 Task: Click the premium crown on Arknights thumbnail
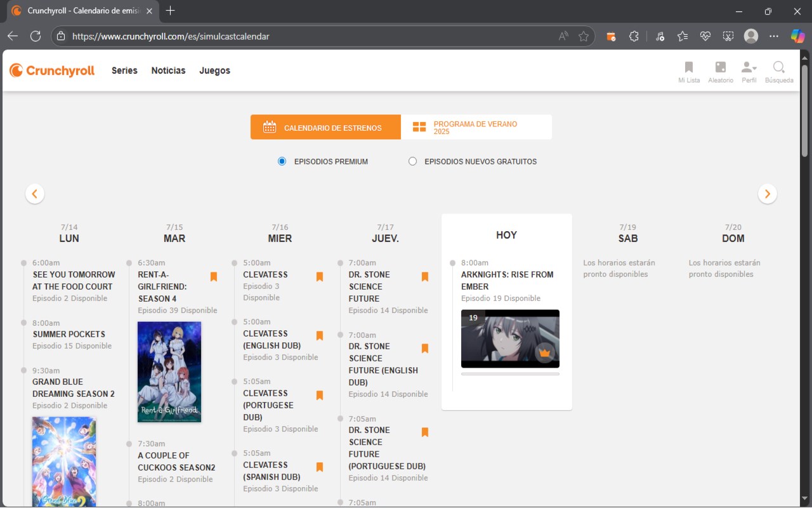point(544,352)
